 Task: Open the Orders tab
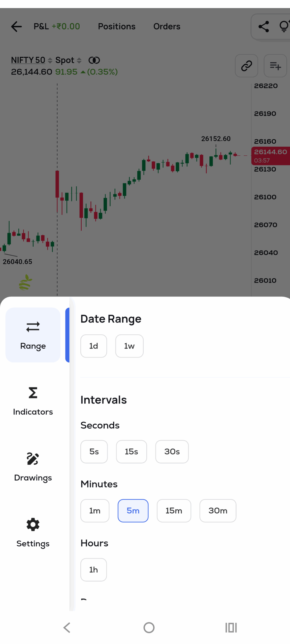[167, 26]
